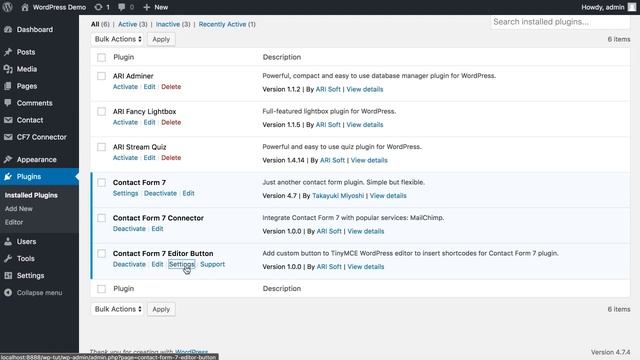Click the CF7 Connector envelope icon
The height and width of the screenshot is (360, 640).
pos(8,137)
